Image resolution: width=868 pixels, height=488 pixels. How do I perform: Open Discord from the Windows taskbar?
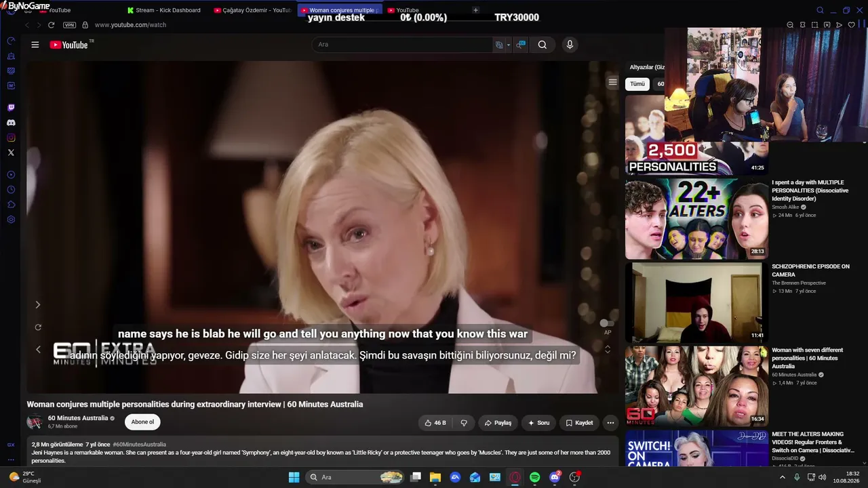tap(555, 477)
